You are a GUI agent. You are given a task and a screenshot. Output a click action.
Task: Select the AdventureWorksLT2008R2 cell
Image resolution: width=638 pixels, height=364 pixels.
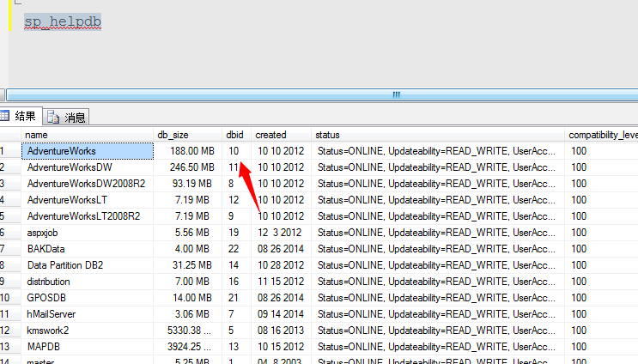88,216
